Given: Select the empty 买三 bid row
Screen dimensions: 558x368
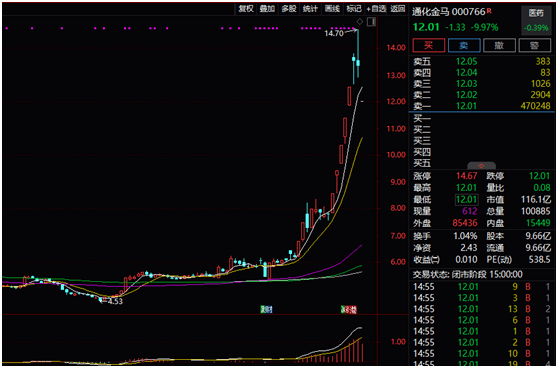Looking at the screenshot, I should [x=481, y=141].
